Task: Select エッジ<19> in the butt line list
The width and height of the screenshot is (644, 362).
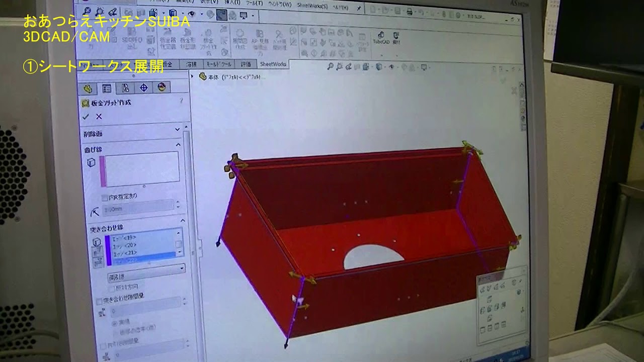Action: click(124, 237)
